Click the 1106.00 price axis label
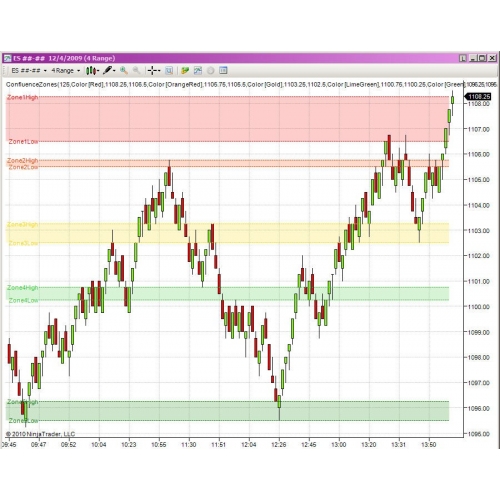 coord(479,154)
